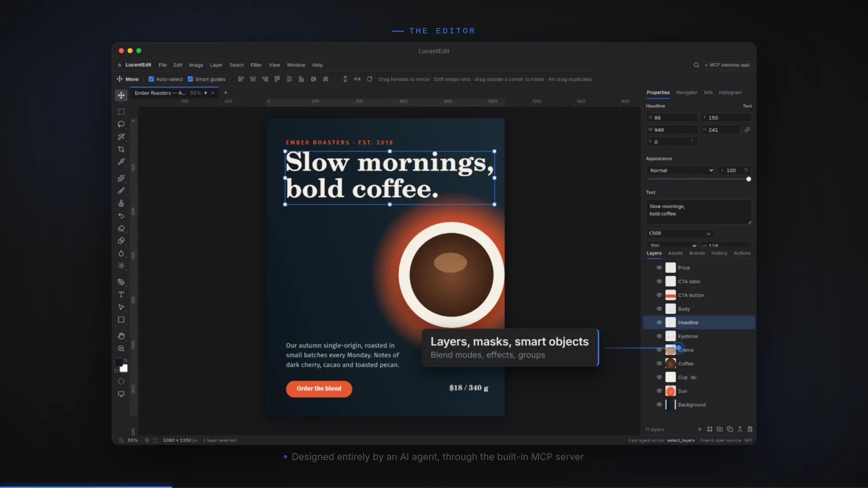Click the align left edges icon
The height and width of the screenshot is (488, 868).
(241, 79)
